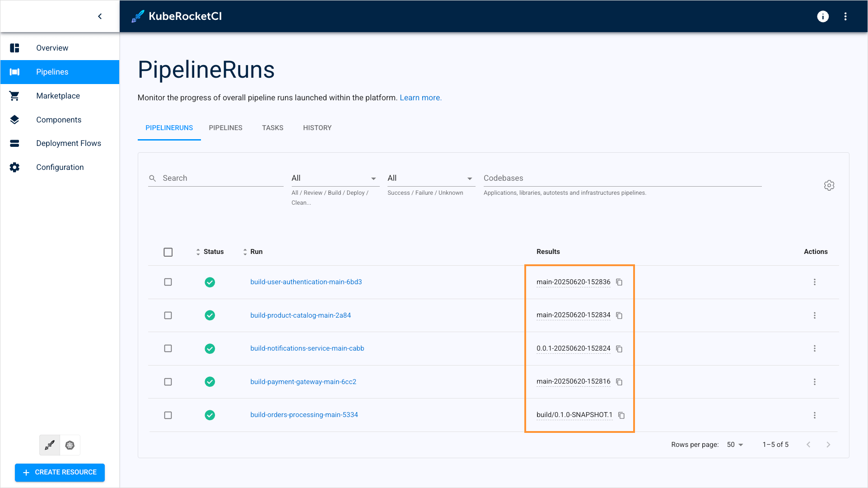Screen dimensions: 868x488
Task: Switch to the TASKS tab
Action: click(272, 128)
